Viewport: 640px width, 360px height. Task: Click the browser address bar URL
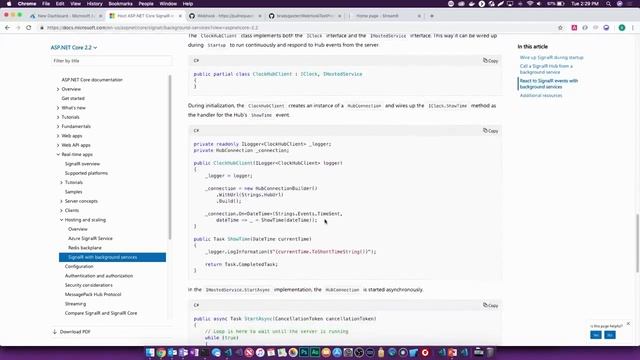coord(153,28)
